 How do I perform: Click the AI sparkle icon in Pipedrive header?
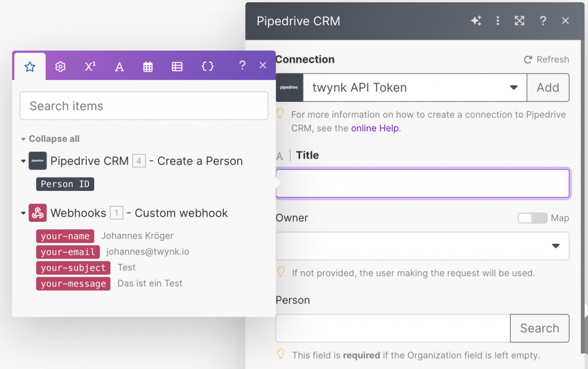point(476,21)
